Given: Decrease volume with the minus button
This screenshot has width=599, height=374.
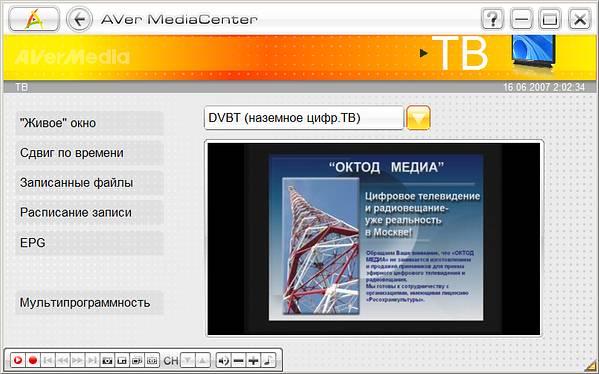Looking at the screenshot, I should coord(238,360).
